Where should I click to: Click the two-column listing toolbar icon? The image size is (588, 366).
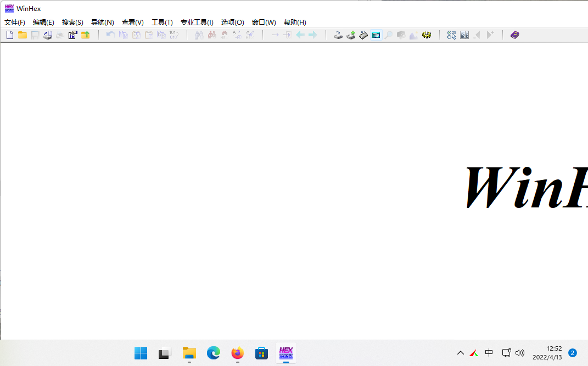(x=464, y=35)
